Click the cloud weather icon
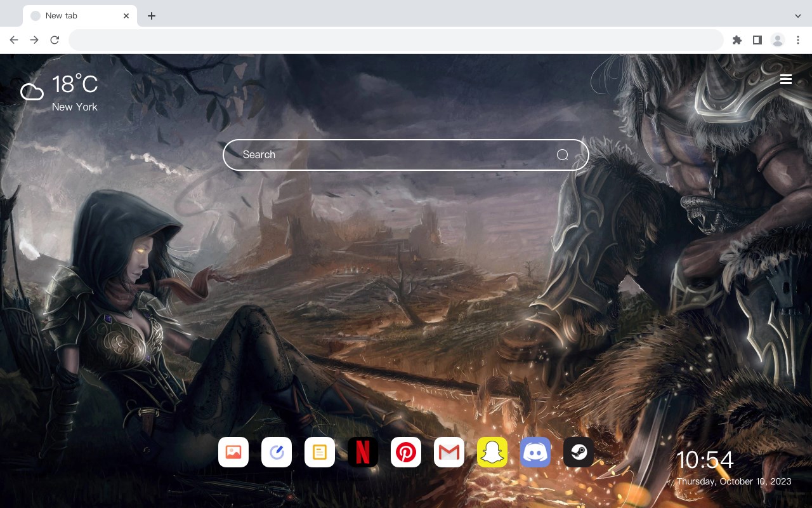Viewport: 812px width, 508px height. (x=32, y=93)
